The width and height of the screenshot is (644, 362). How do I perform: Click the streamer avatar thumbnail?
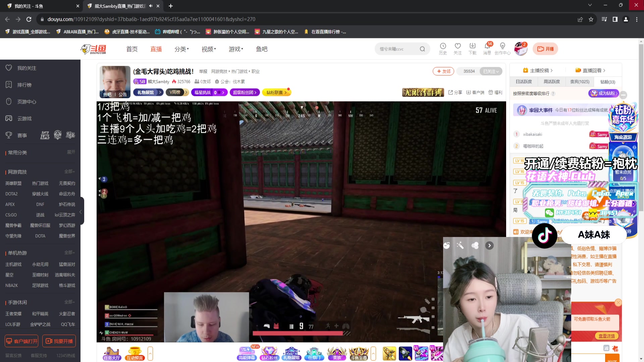point(115,81)
